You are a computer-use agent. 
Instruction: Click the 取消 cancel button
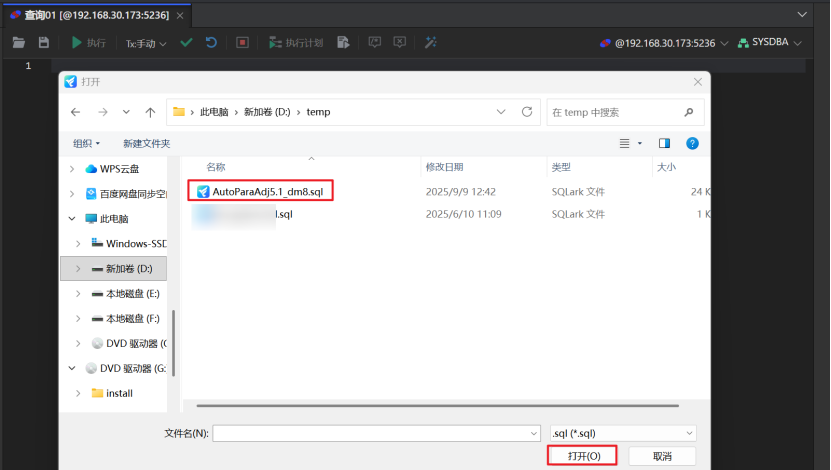[662, 456]
